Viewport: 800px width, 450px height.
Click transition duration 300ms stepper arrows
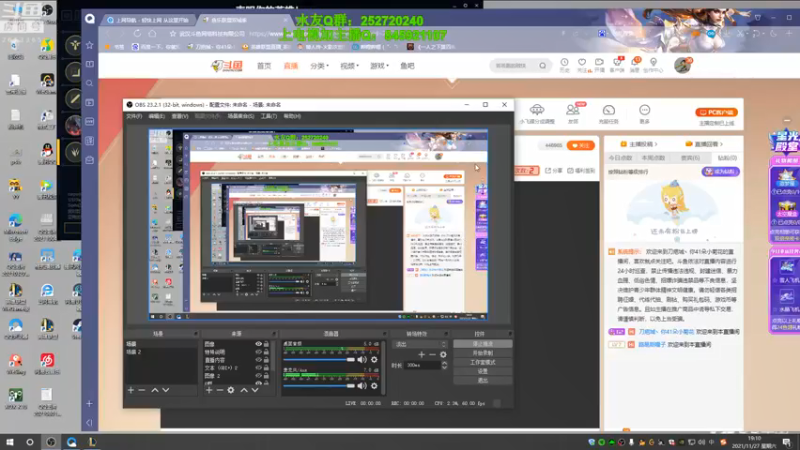(444, 365)
